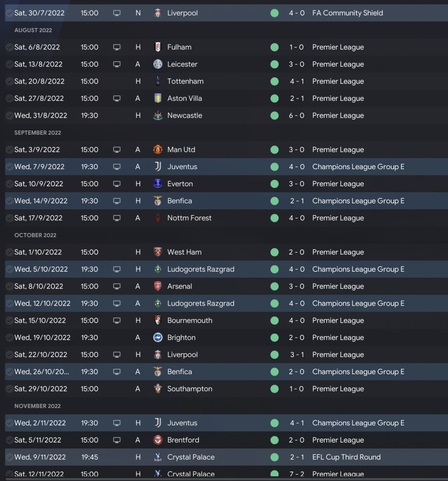
Task: Click the horizontal scrollbar at the bottom
Action: point(224,479)
